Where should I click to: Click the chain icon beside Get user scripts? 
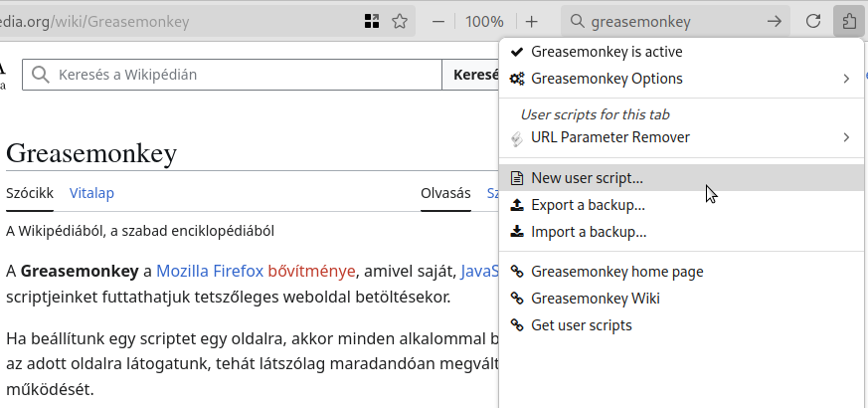(x=517, y=324)
